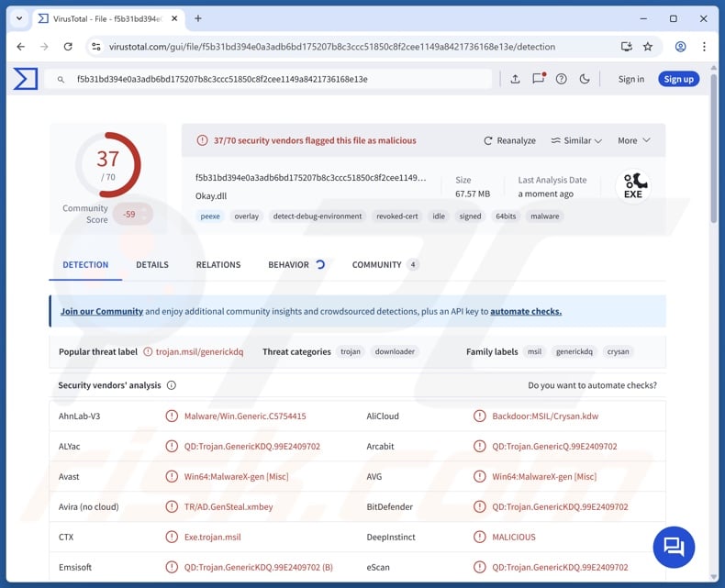The image size is (725, 588).
Task: Open the Relations tab
Action: [x=218, y=264]
